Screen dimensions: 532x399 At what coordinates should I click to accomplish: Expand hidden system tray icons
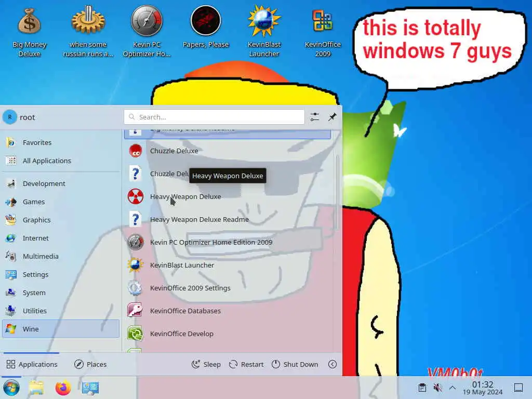click(x=453, y=388)
